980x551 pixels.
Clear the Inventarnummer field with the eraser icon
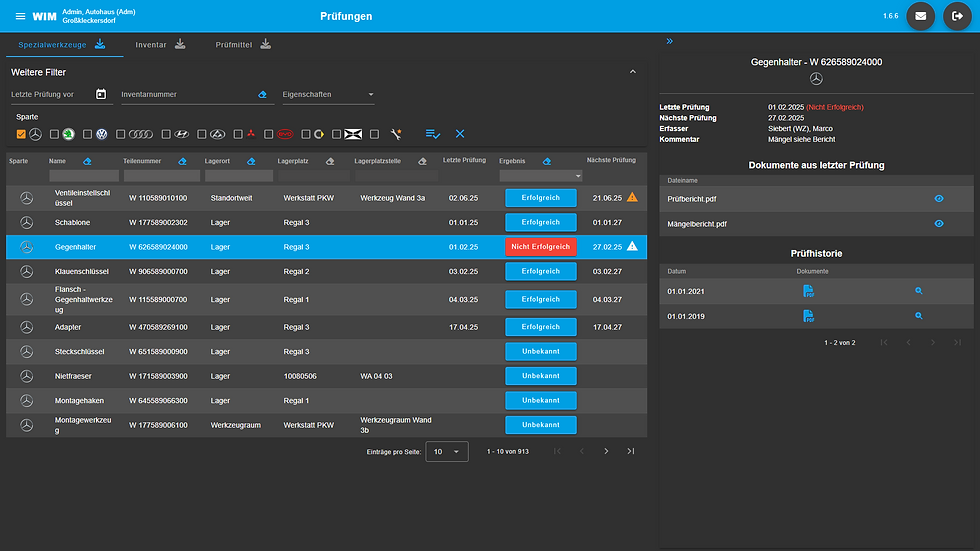click(262, 94)
